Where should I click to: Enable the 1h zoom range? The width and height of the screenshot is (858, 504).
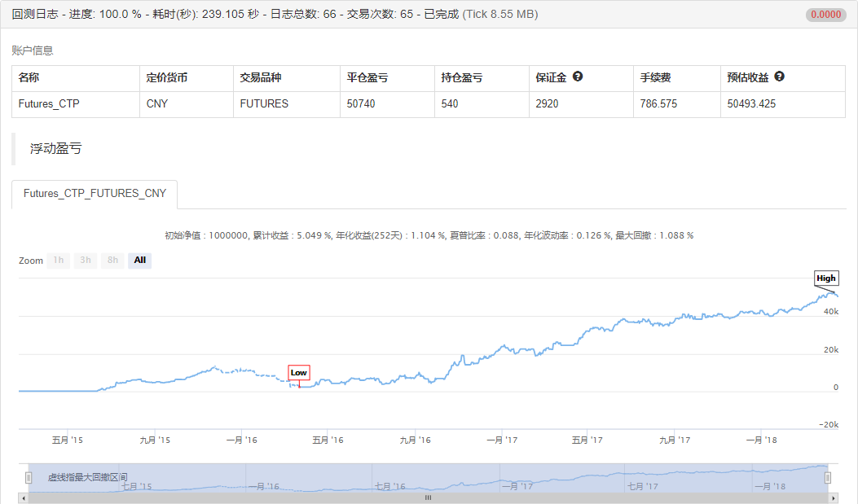[58, 261]
